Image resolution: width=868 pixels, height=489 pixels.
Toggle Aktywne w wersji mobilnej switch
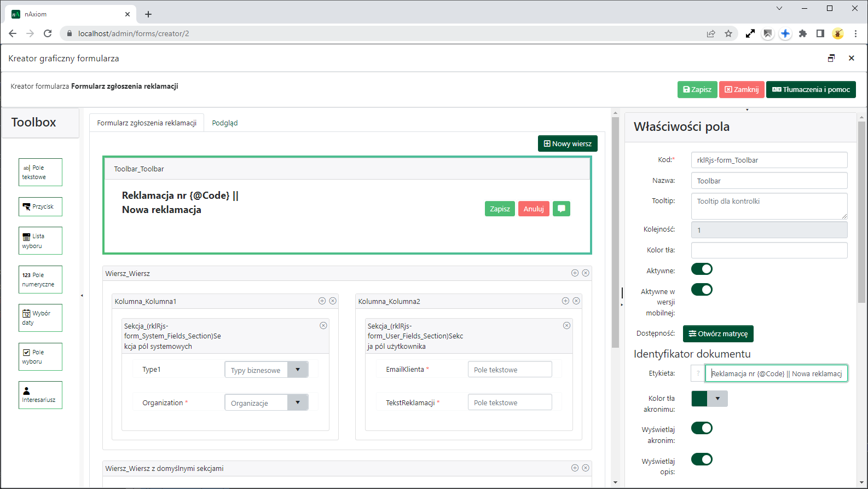702,290
